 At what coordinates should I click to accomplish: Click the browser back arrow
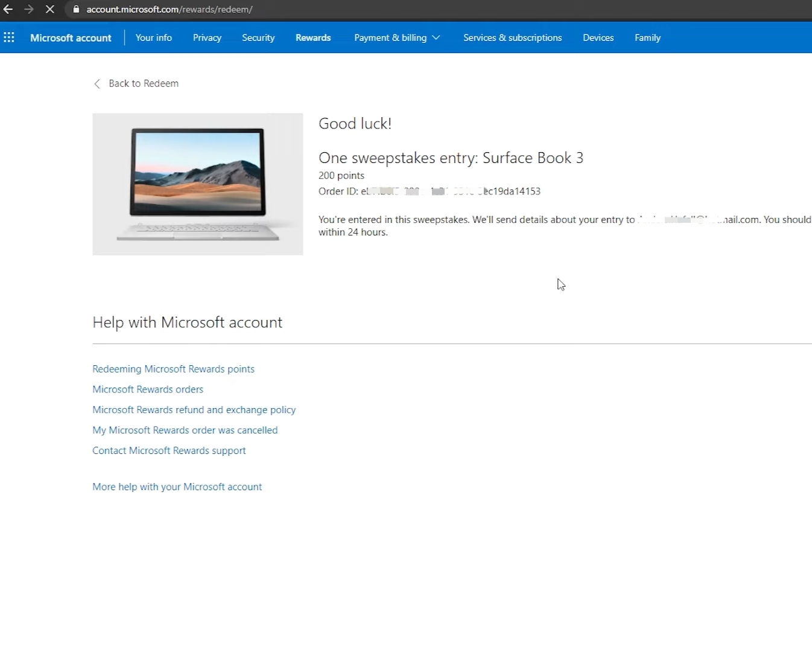pyautogui.click(x=8, y=9)
